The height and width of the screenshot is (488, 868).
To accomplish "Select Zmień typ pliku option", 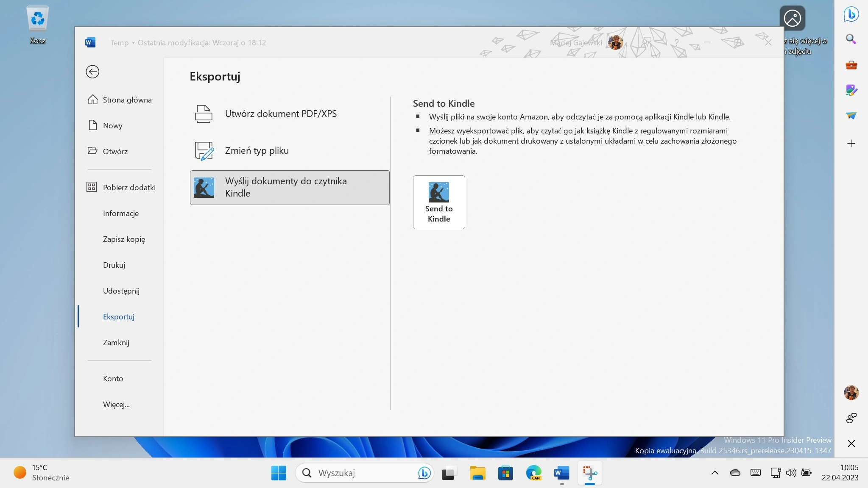I will click(x=290, y=150).
